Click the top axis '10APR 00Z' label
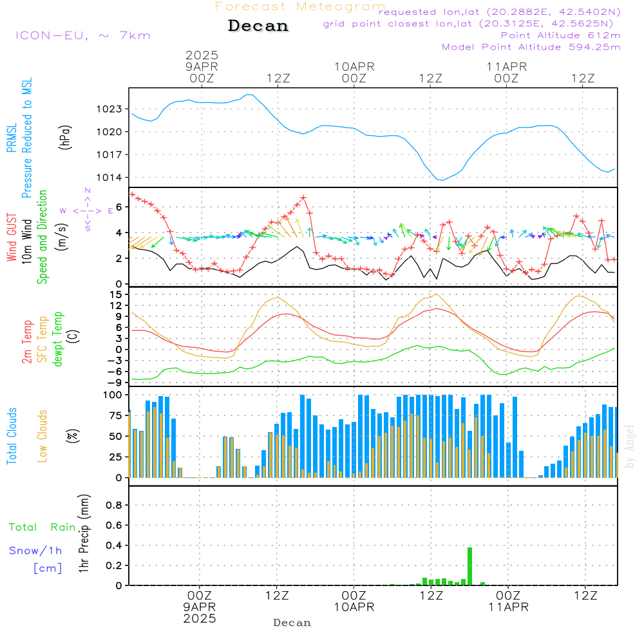Image resolution: width=644 pixels, height=644 pixels. pos(354,72)
